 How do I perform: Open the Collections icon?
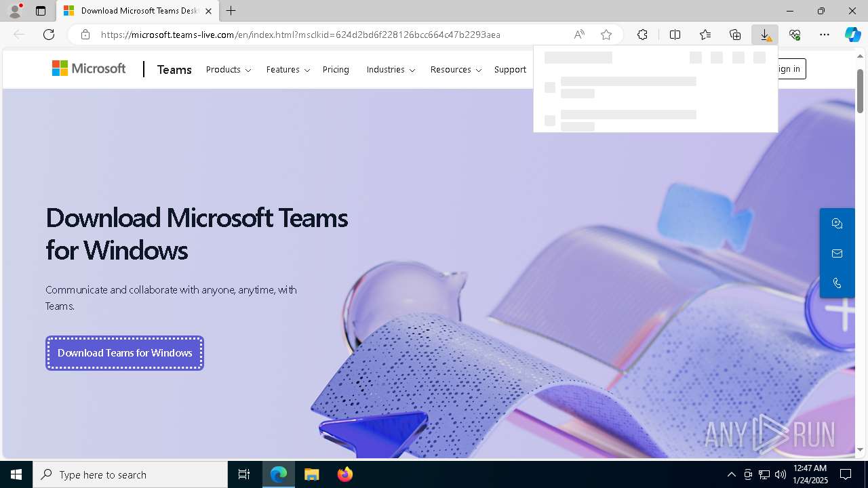tap(735, 35)
